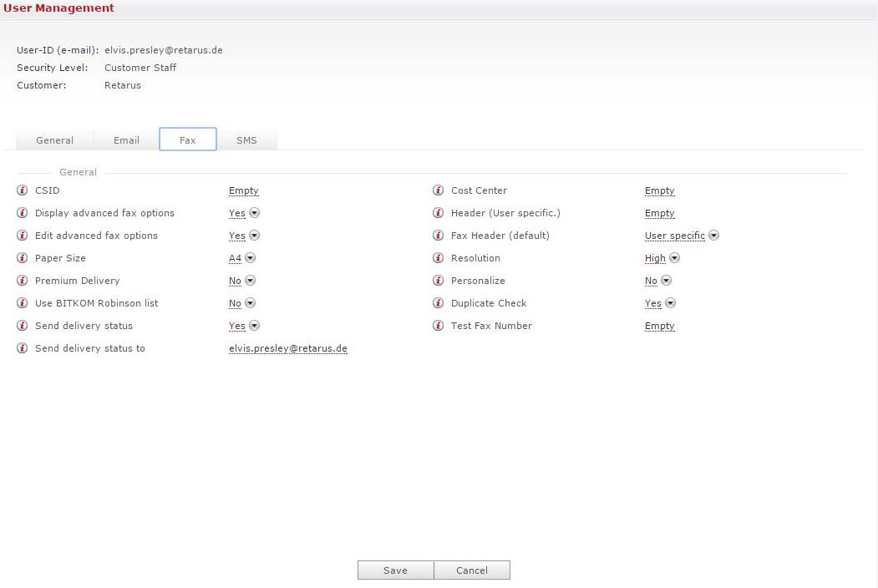Click info icon beside Paper Size
This screenshot has height=588, width=878.
(23, 258)
